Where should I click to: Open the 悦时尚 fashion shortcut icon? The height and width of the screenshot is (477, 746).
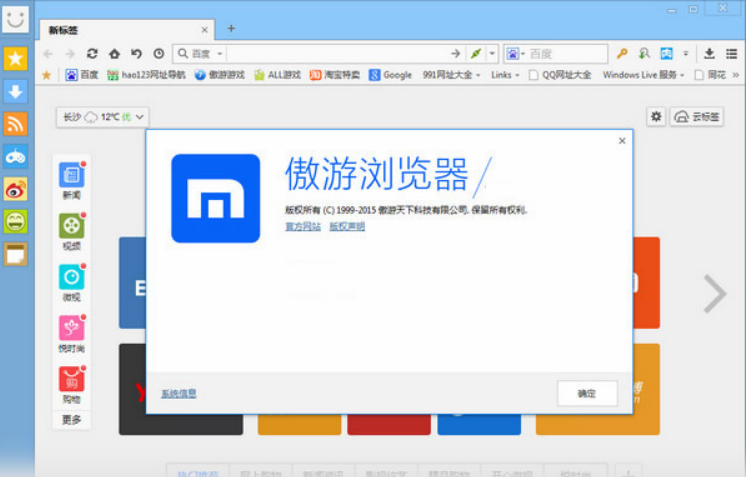coord(71,328)
